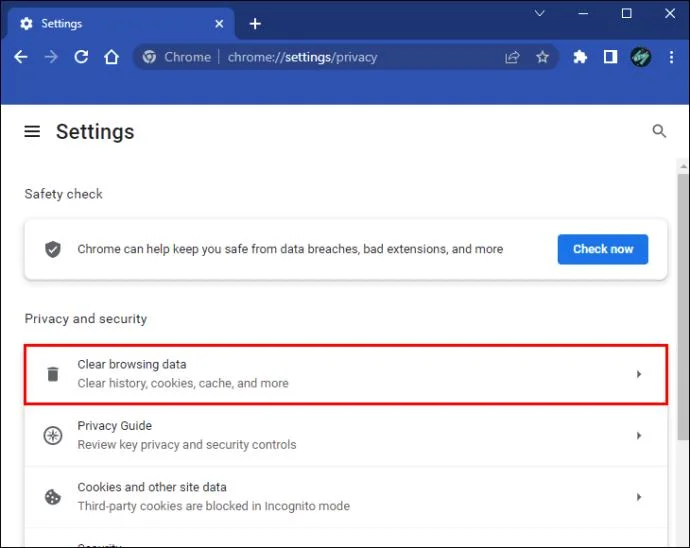Click the Chrome safety description text
The image size is (690, 548).
[x=290, y=249]
